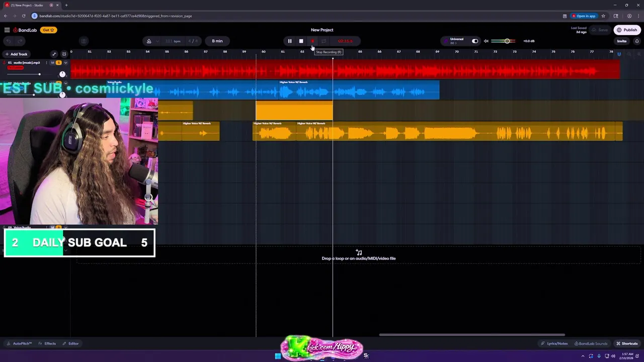Click the Invite button
Image resolution: width=644 pixels, height=362 pixels.
pos(622,41)
